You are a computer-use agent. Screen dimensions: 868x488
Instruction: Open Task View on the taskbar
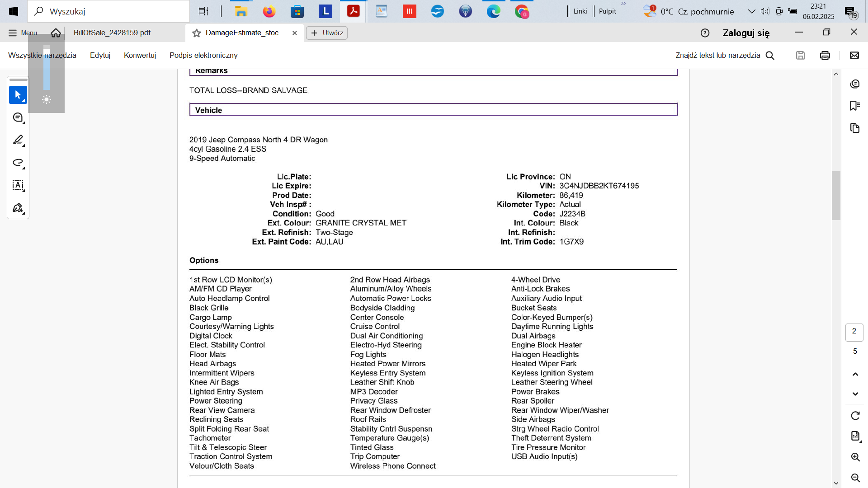tap(203, 11)
